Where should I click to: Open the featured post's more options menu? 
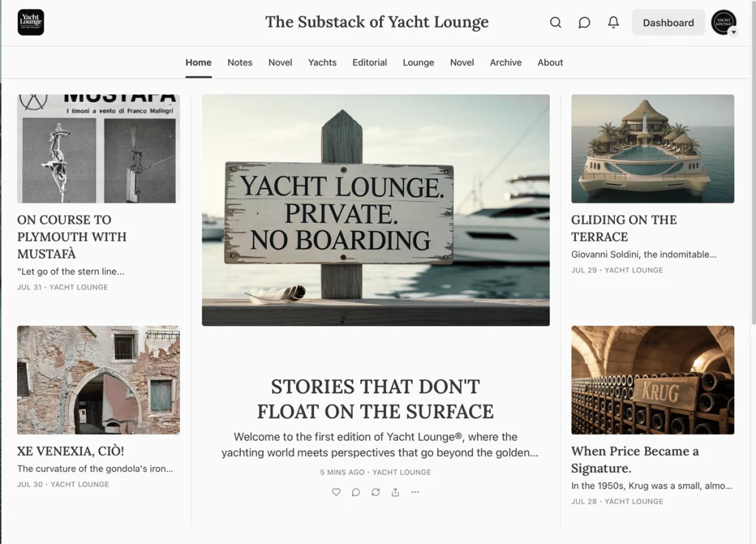pyautogui.click(x=415, y=492)
